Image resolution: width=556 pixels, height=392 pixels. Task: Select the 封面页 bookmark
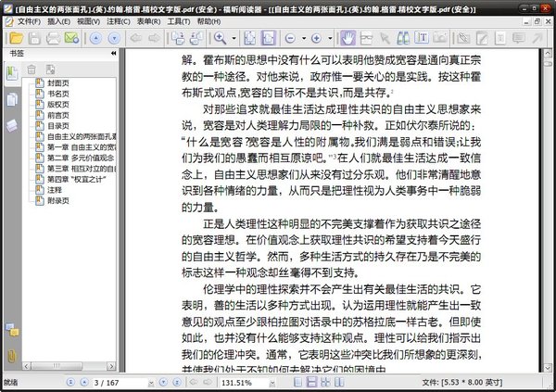click(58, 83)
